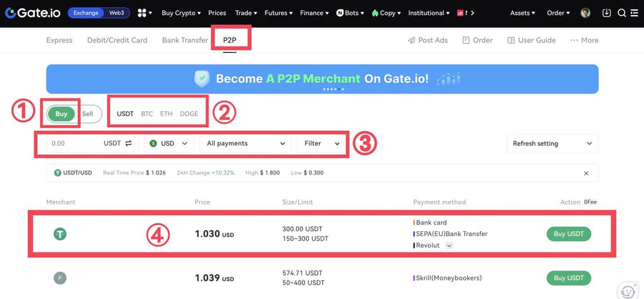The width and height of the screenshot is (644, 299).
Task: Open the download app icon
Action: [606, 13]
